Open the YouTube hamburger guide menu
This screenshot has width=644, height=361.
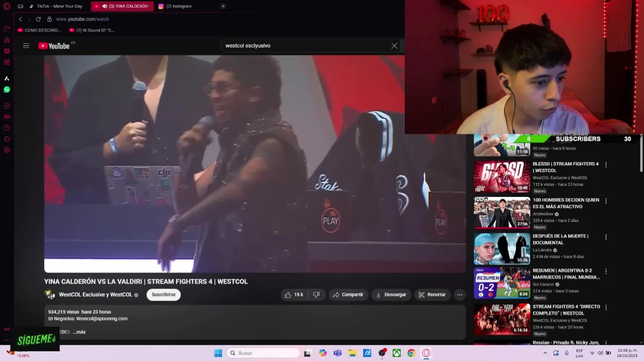26,46
